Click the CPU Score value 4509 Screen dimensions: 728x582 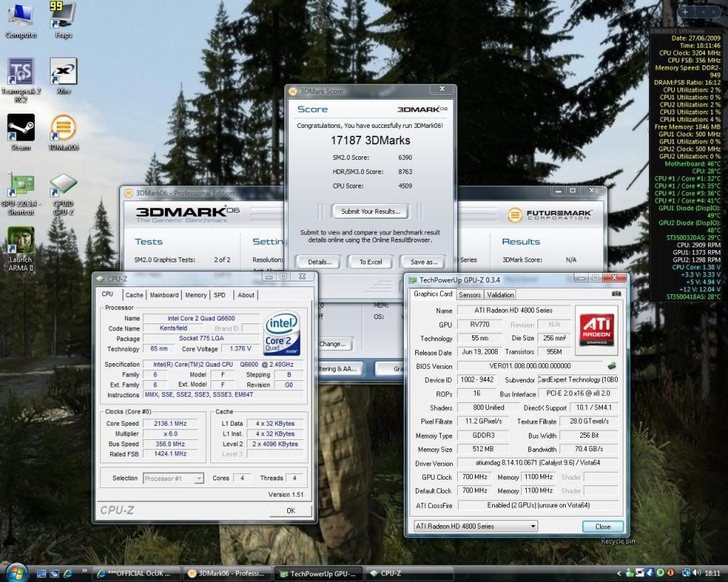[405, 186]
